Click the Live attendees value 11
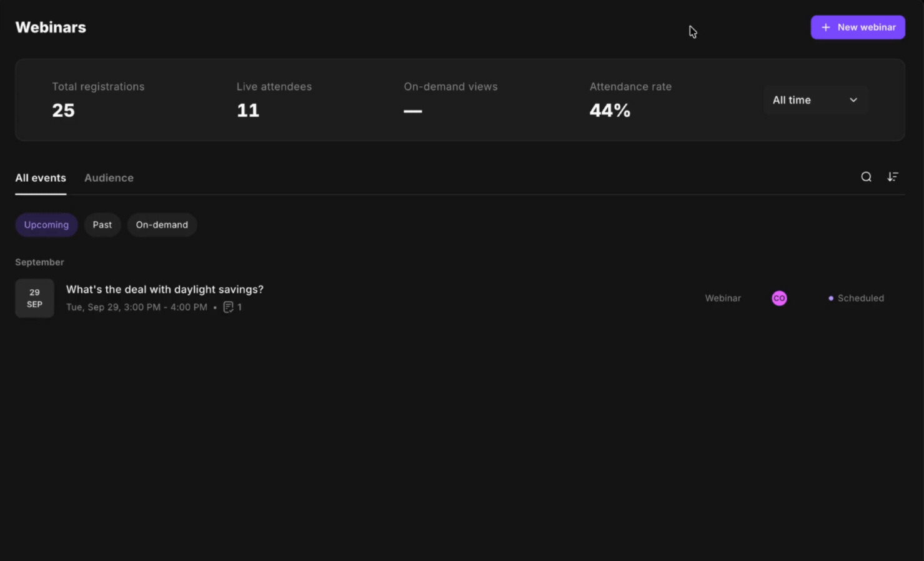Viewport: 924px width, 561px height. (247, 111)
